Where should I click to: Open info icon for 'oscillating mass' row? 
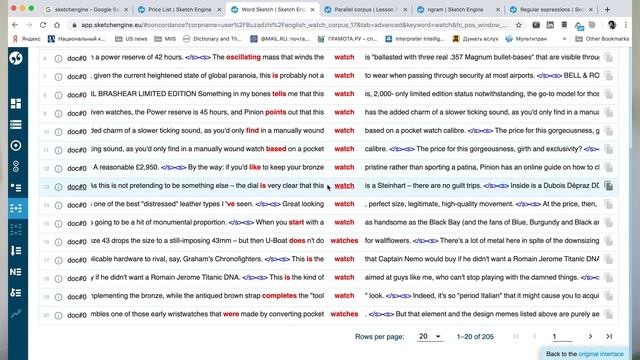click(58, 58)
